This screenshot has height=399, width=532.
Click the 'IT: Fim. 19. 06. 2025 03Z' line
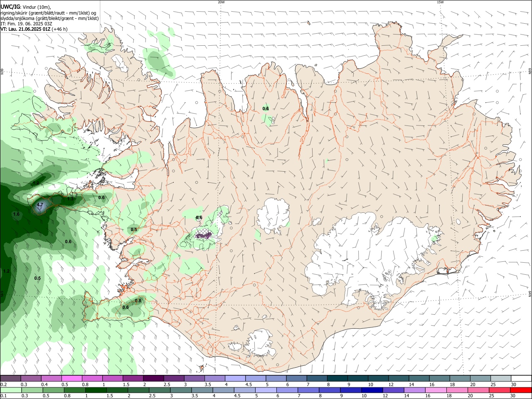26,24
